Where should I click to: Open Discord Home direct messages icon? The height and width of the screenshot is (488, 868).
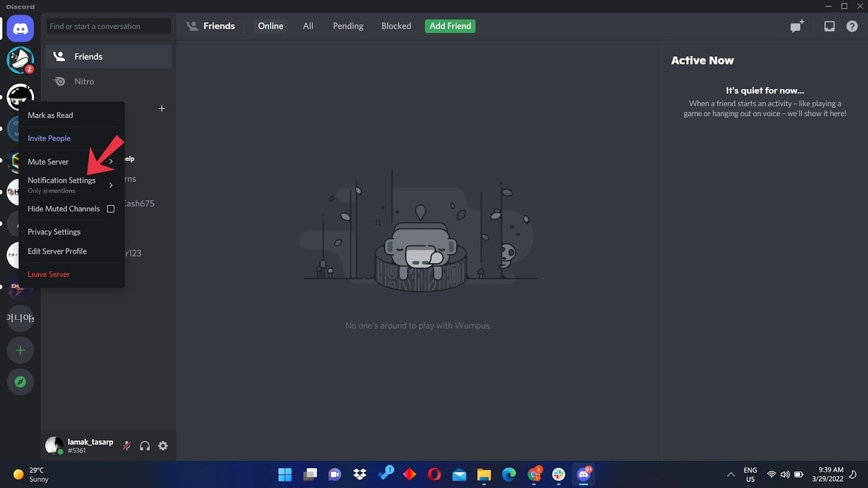click(20, 28)
